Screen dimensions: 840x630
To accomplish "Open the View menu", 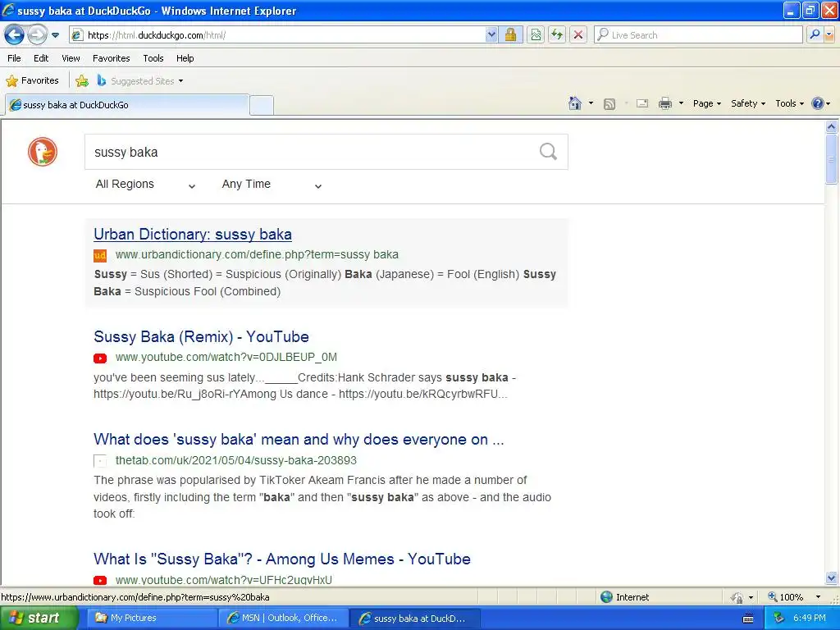I will point(71,58).
